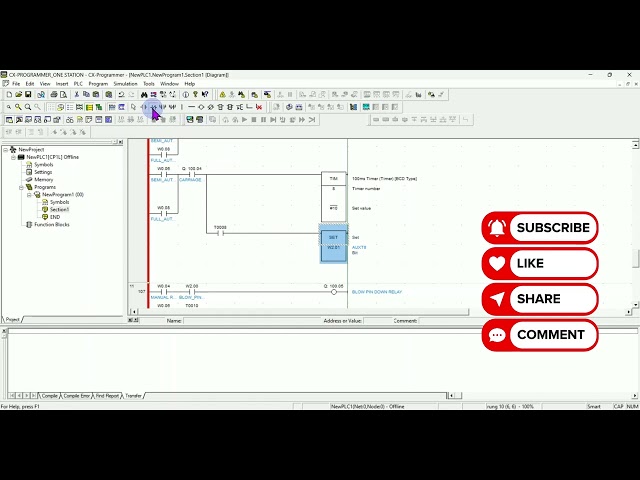Click the binoculars icon in third toolbar row
Image resolution: width=640 pixels, height=480 pixels.
[x=70, y=120]
